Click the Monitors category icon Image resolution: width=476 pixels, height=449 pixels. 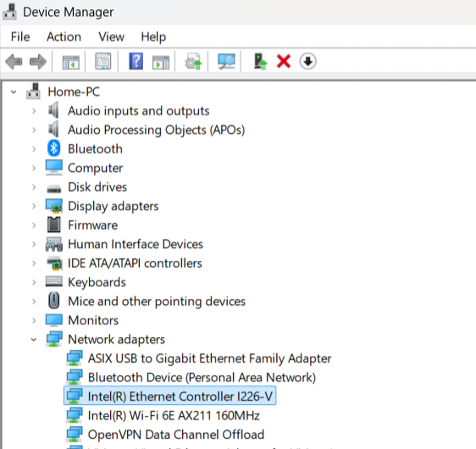[x=54, y=320]
